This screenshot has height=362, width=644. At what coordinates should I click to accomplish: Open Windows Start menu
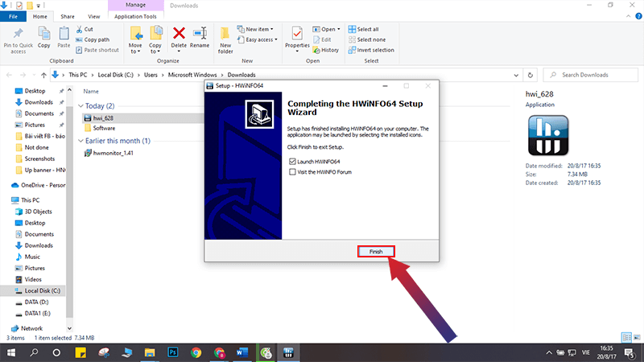(11, 352)
